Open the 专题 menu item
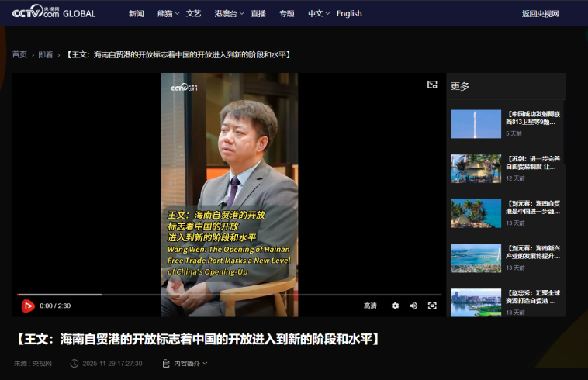Image resolution: width=588 pixels, height=380 pixels. 286,13
